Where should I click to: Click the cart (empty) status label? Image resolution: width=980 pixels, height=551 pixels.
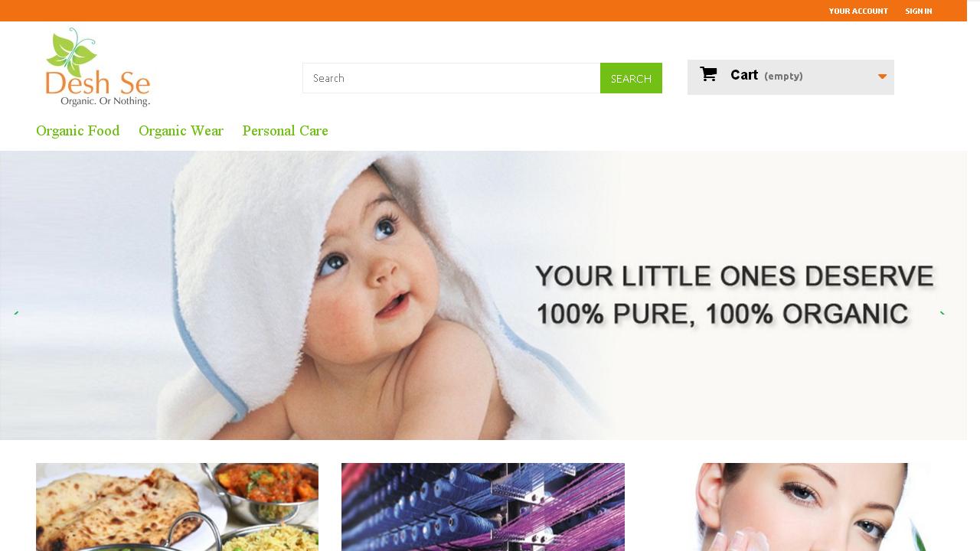click(x=783, y=76)
